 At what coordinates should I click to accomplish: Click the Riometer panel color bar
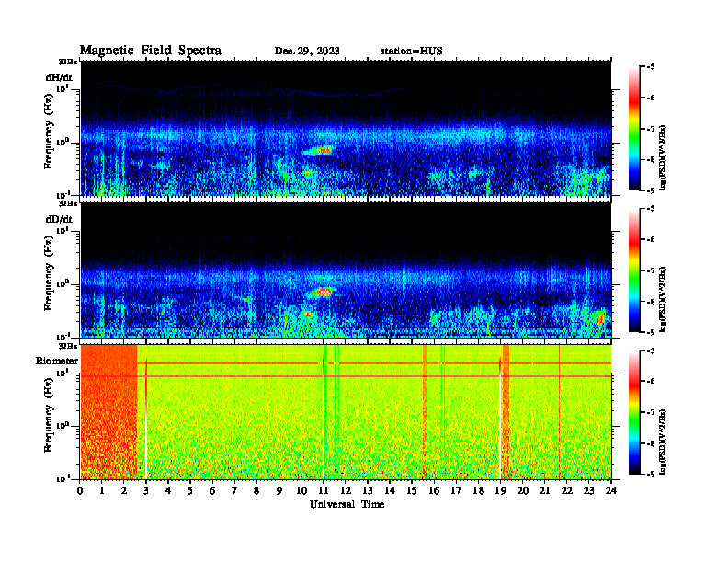coord(633,412)
